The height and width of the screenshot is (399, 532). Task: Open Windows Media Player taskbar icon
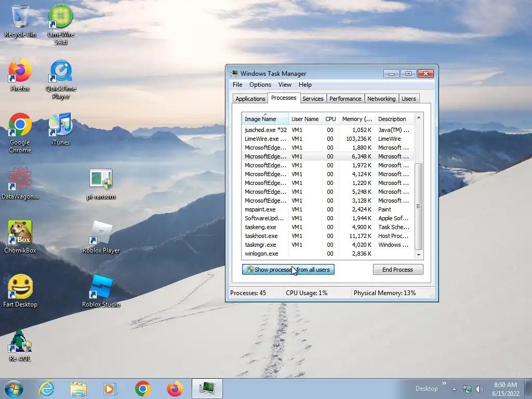tap(110, 389)
